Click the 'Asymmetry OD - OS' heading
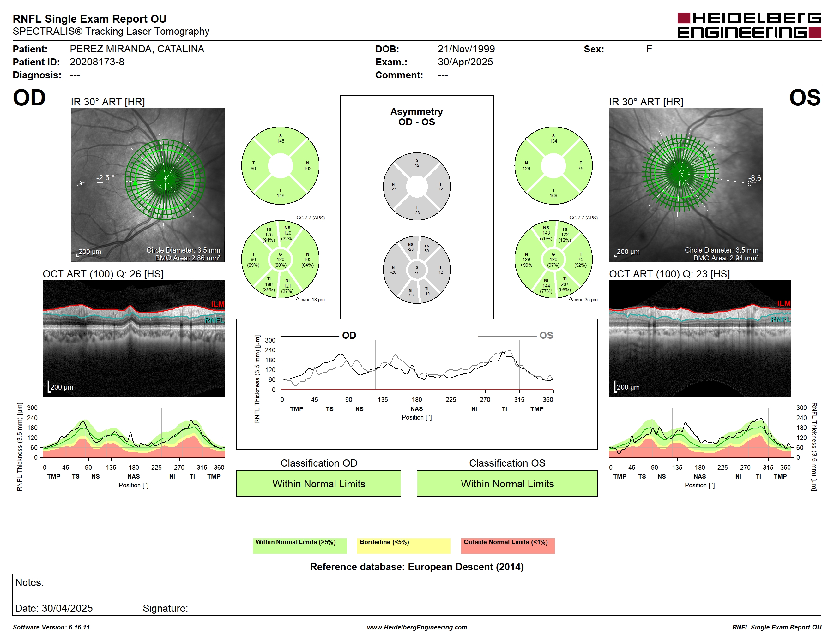The height and width of the screenshot is (644, 834). 417,117
